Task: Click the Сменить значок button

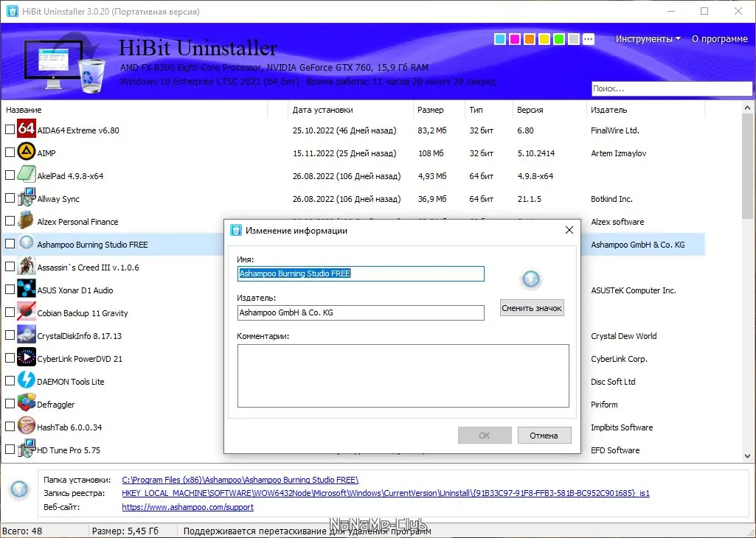Action: click(532, 308)
